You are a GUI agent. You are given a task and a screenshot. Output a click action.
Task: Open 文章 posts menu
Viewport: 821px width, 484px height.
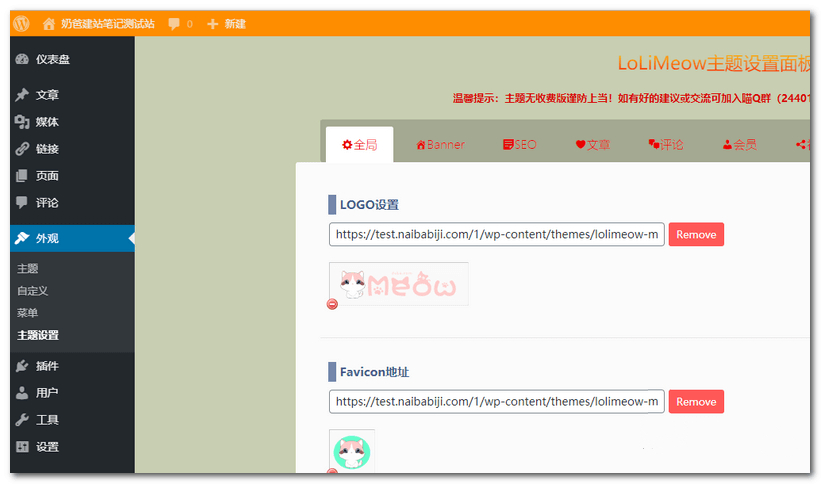tap(47, 95)
